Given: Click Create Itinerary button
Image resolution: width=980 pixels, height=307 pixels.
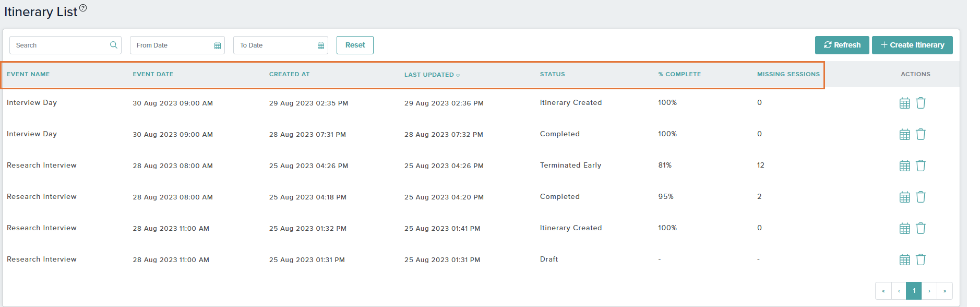Looking at the screenshot, I should pos(912,45).
